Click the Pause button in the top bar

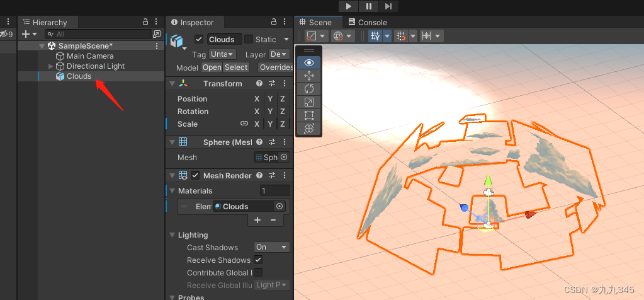[x=368, y=6]
